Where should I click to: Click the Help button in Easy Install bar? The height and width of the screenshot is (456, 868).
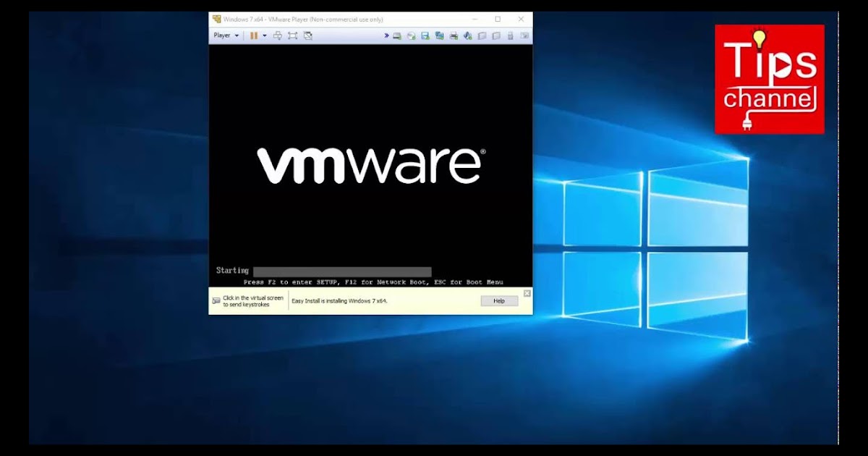click(499, 300)
